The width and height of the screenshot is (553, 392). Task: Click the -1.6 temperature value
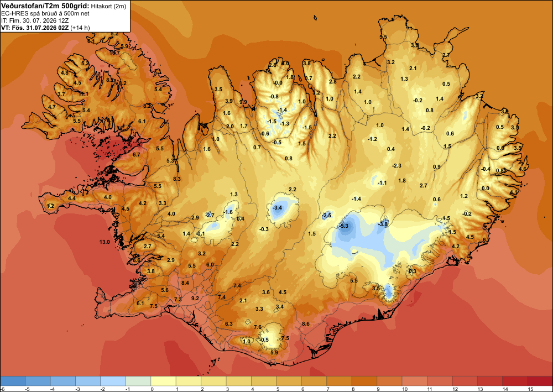[228, 212]
